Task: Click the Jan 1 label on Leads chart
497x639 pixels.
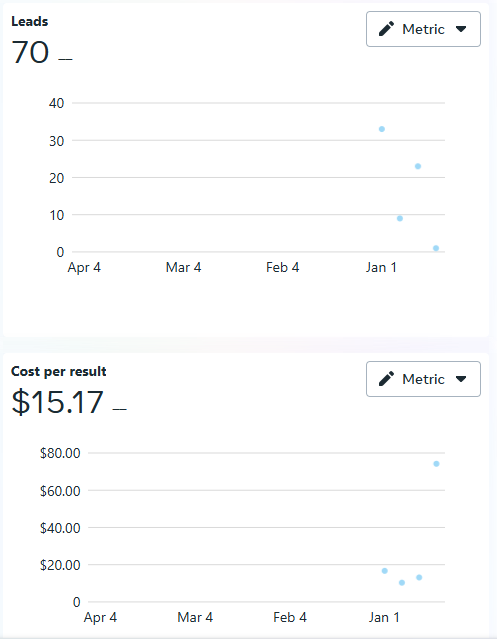Action: [x=381, y=267]
